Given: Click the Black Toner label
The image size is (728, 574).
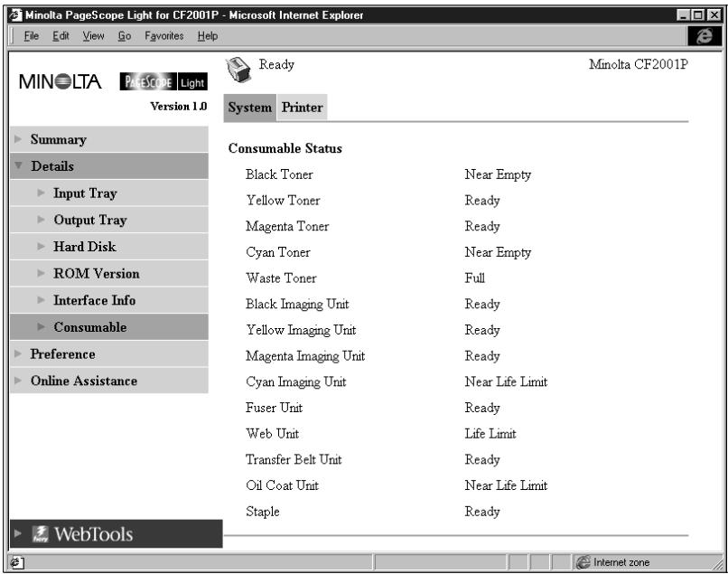Looking at the screenshot, I should (x=279, y=174).
